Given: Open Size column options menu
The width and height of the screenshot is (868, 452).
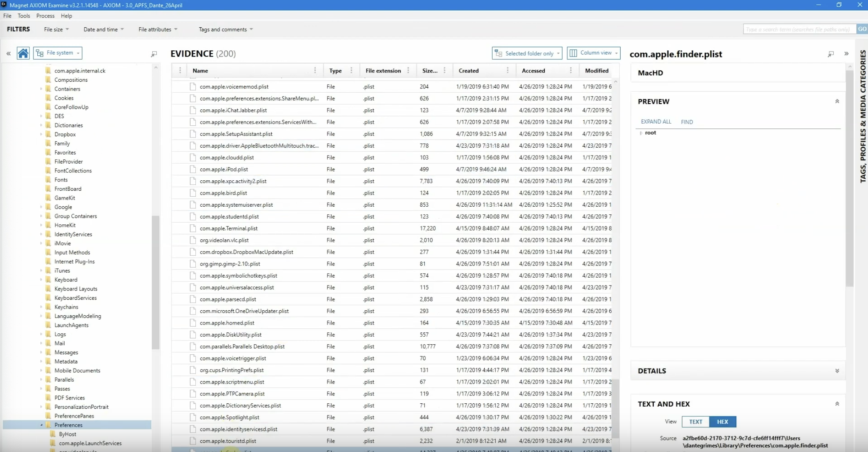Looking at the screenshot, I should 444,70.
